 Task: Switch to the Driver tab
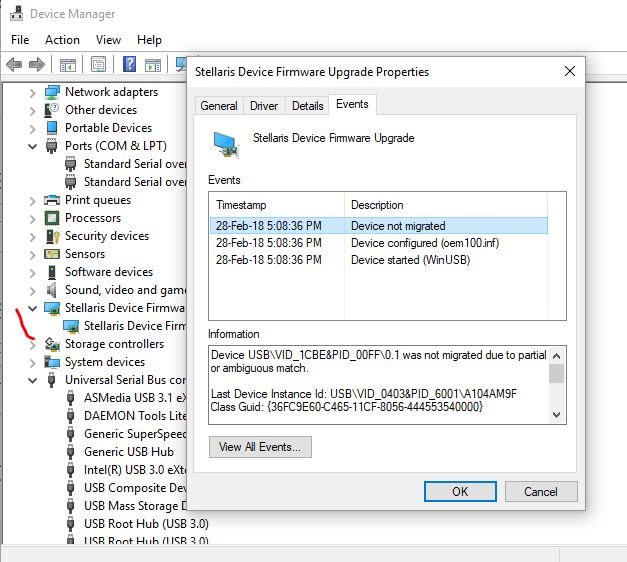[x=264, y=106]
